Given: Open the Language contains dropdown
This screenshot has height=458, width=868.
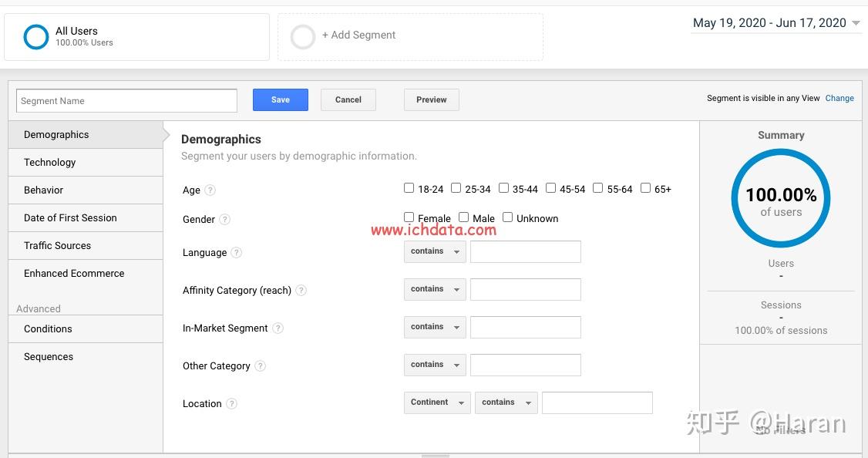Looking at the screenshot, I should (x=435, y=251).
